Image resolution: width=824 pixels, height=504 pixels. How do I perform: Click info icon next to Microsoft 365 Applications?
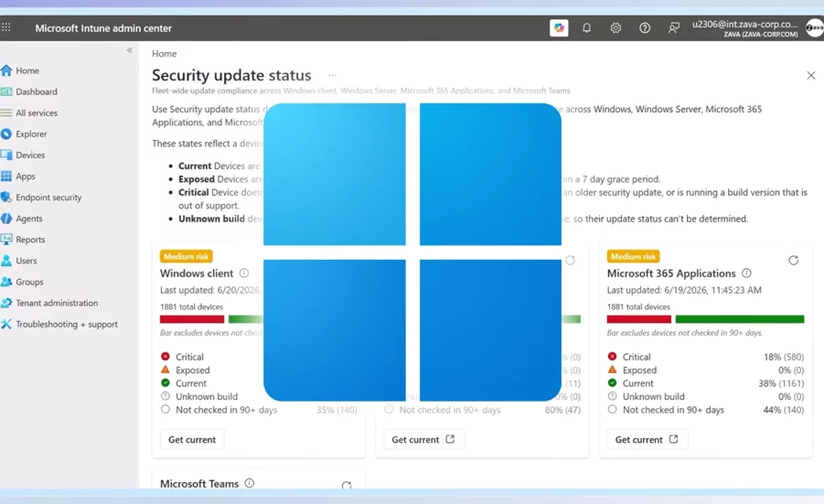(746, 273)
